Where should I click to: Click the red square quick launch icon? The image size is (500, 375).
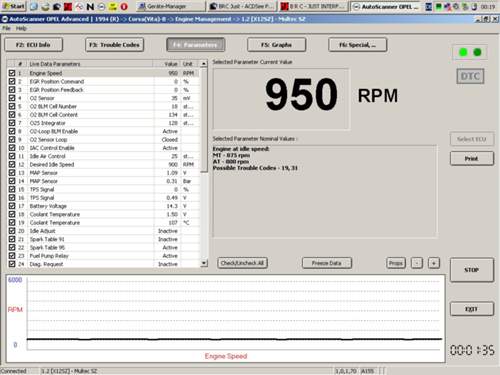[68, 6]
